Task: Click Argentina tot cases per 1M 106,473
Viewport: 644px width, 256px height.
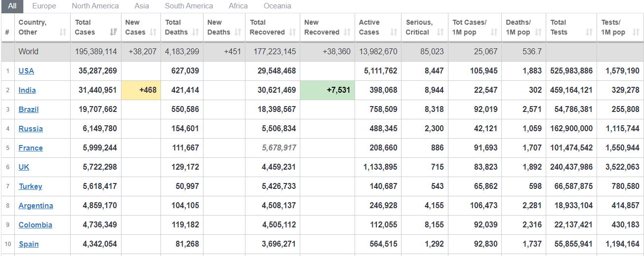Action: 484,205
